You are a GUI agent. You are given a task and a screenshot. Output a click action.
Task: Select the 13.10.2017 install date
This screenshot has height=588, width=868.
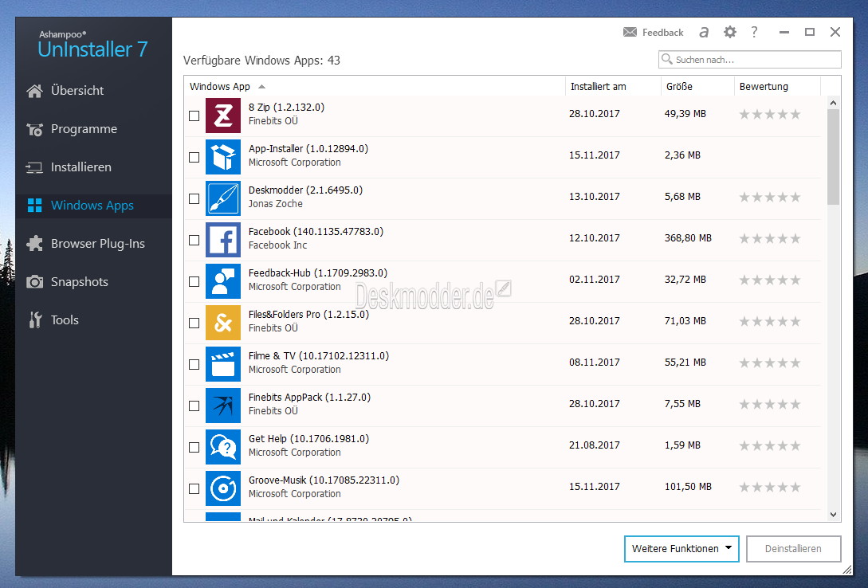click(594, 197)
